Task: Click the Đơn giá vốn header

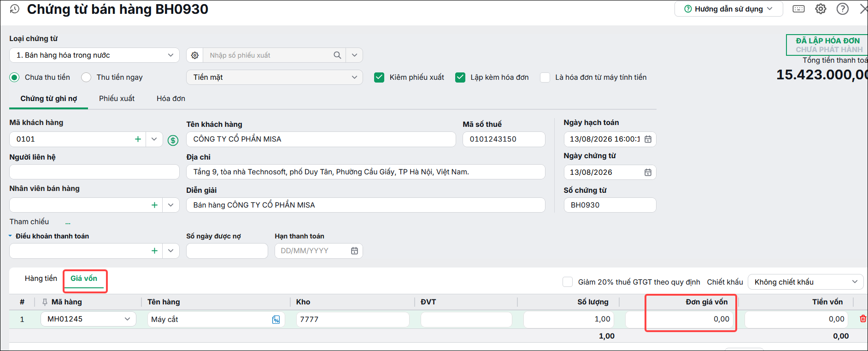Action: click(x=707, y=302)
